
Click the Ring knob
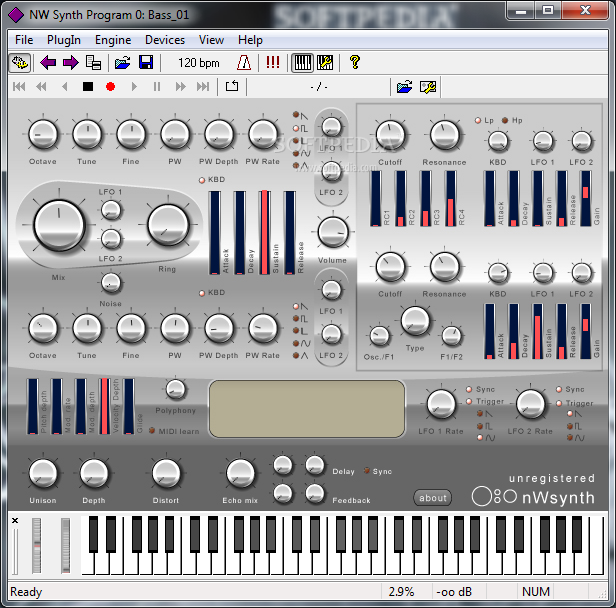(x=168, y=225)
